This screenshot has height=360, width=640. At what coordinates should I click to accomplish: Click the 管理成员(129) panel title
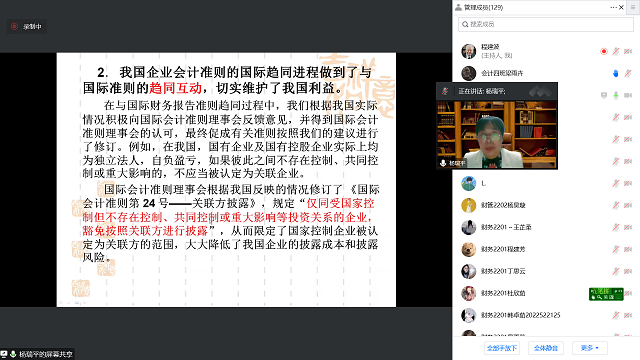coord(483,7)
